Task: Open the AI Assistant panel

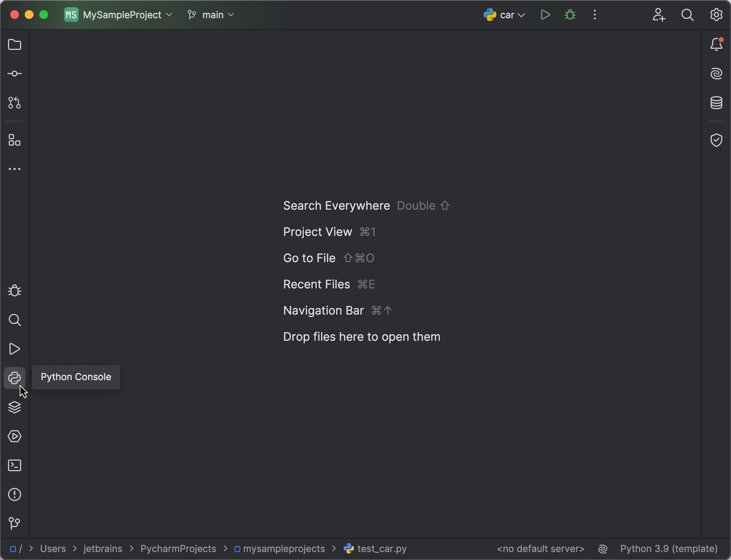Action: click(716, 73)
